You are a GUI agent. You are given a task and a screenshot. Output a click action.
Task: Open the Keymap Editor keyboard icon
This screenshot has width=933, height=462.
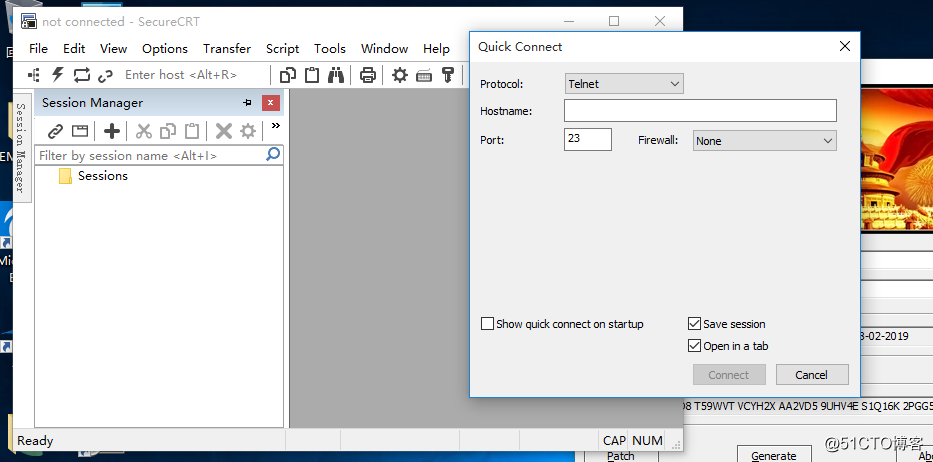click(x=424, y=76)
